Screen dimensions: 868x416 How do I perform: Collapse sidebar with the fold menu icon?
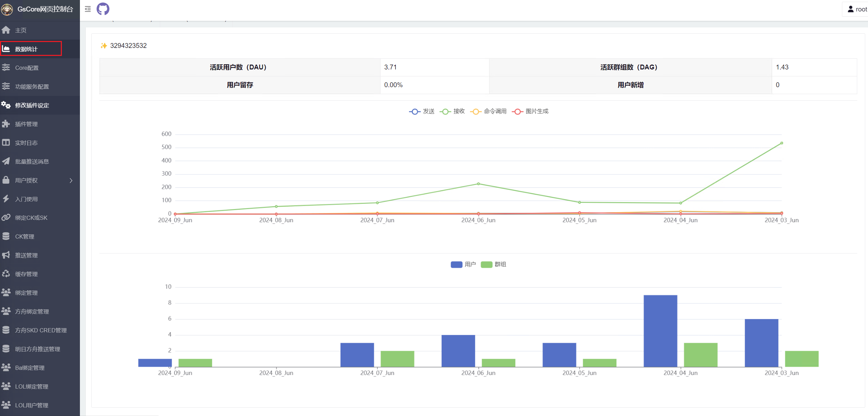(88, 9)
